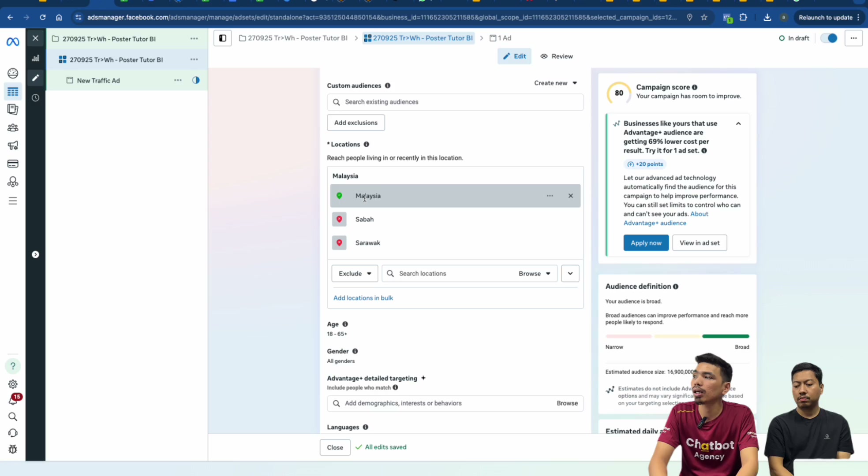Collapse the Advantage+ audience recommendation card
Viewport: 868px width, 476px height.
[x=738, y=124]
